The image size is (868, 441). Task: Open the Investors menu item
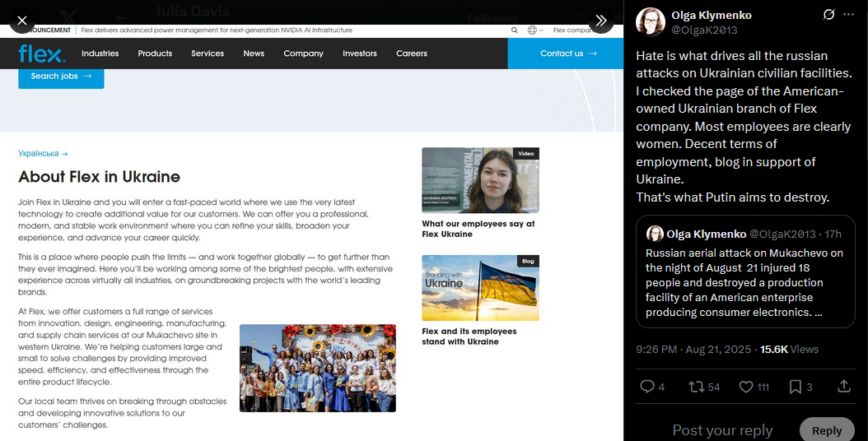tap(360, 53)
